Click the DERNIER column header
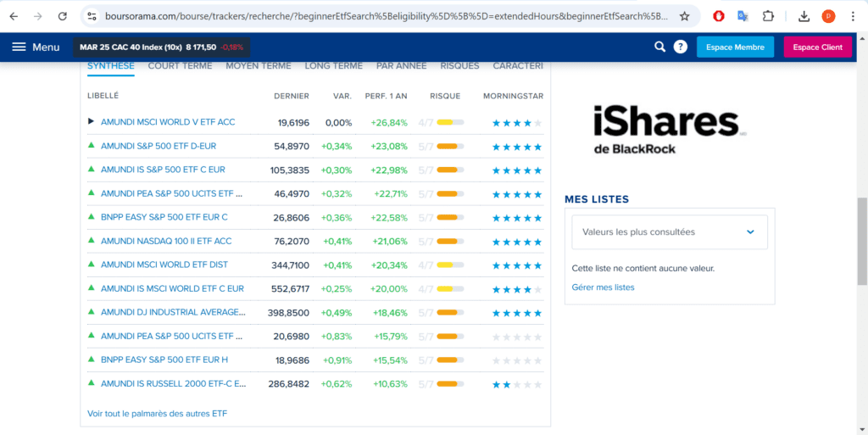The image size is (868, 435). click(x=292, y=96)
